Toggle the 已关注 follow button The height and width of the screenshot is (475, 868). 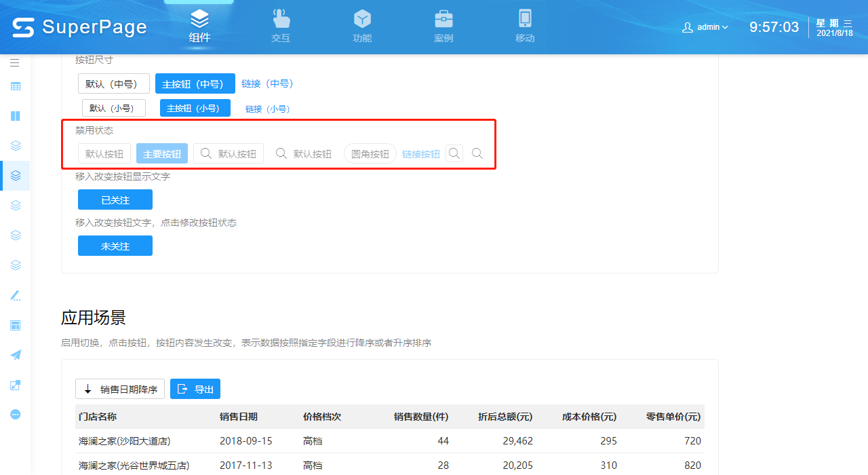click(x=115, y=199)
